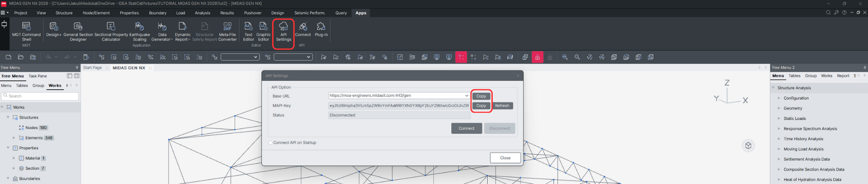
Task: Click the view cube icon in the model viewport
Action: pyautogui.click(x=748, y=146)
